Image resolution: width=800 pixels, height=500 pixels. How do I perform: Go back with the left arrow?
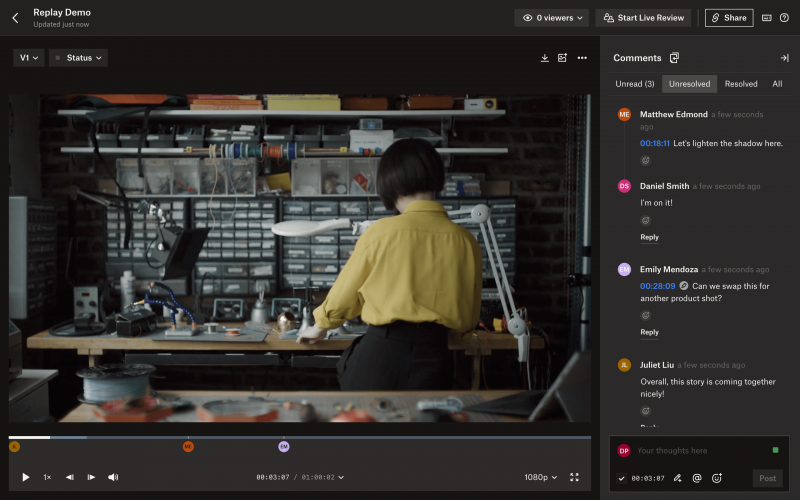pos(15,18)
